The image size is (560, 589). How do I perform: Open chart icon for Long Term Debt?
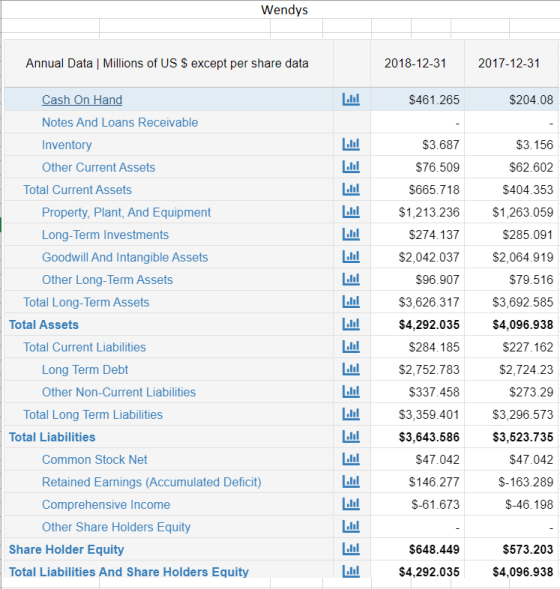(x=351, y=369)
